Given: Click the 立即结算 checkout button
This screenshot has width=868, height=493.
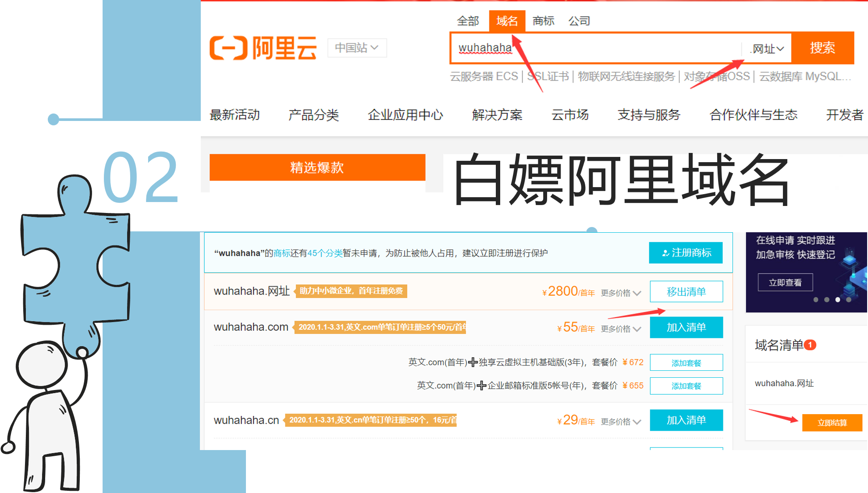Looking at the screenshot, I should pos(832,422).
